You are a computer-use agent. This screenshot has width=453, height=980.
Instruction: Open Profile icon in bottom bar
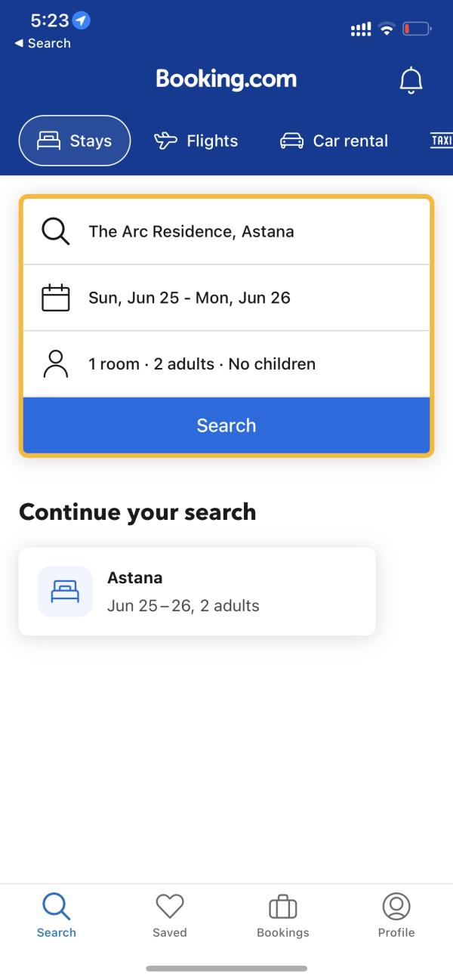[396, 906]
